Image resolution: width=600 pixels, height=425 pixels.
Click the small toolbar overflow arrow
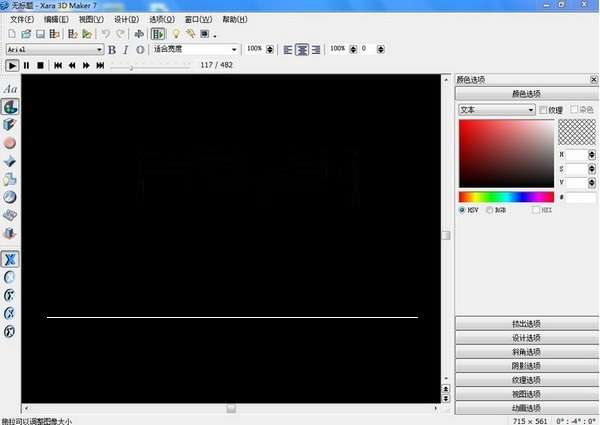pos(215,36)
